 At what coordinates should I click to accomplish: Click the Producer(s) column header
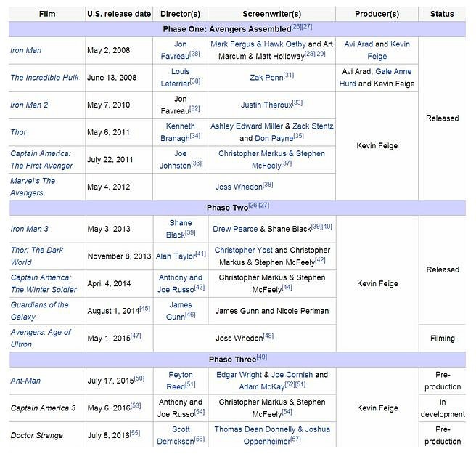[377, 14]
